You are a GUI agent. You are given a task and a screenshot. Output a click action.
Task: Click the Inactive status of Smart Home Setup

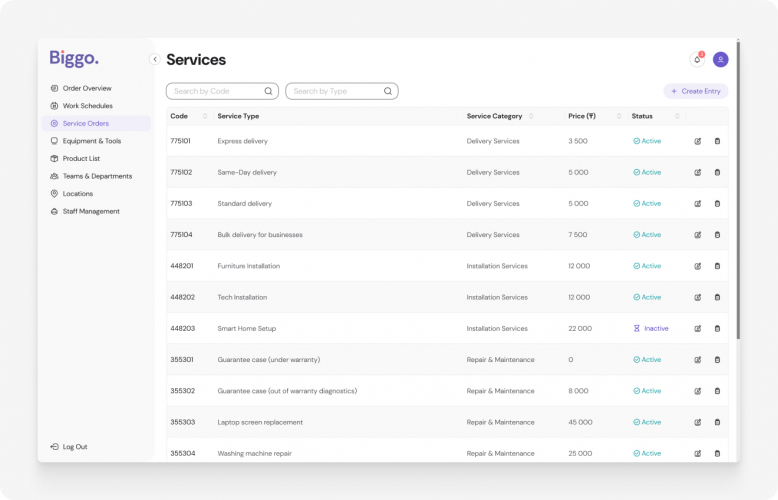pos(651,329)
